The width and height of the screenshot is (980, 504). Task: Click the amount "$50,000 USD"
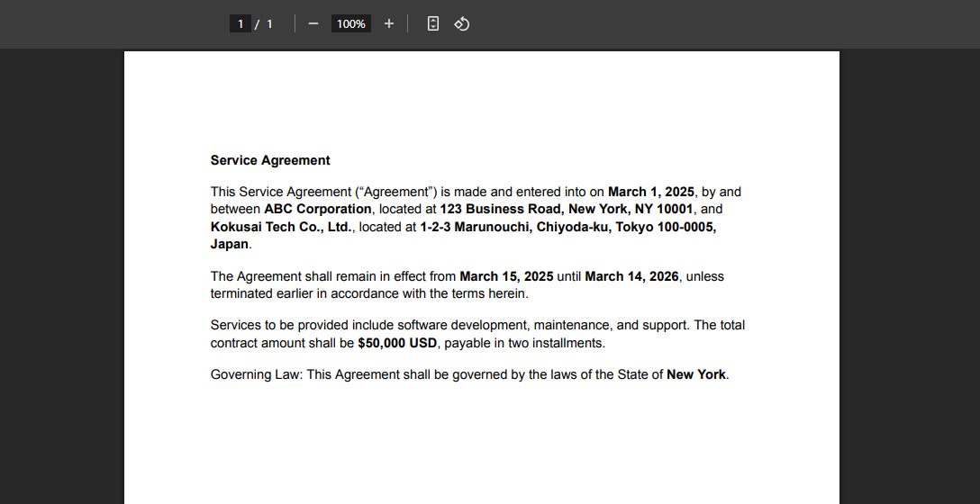[x=397, y=343]
